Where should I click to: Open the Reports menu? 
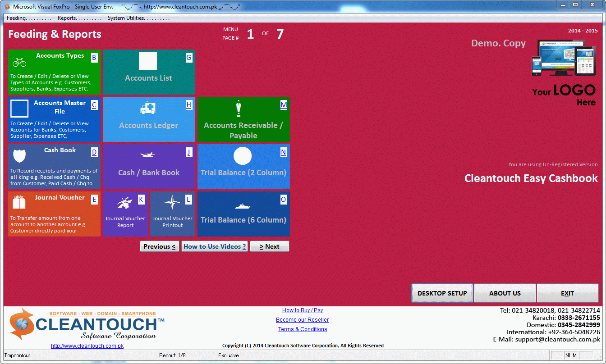79,18
